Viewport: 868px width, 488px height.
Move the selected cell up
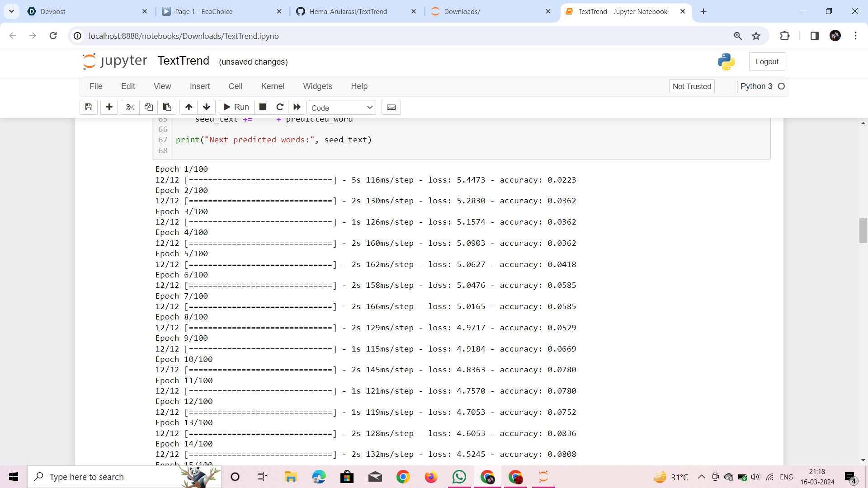(x=189, y=107)
